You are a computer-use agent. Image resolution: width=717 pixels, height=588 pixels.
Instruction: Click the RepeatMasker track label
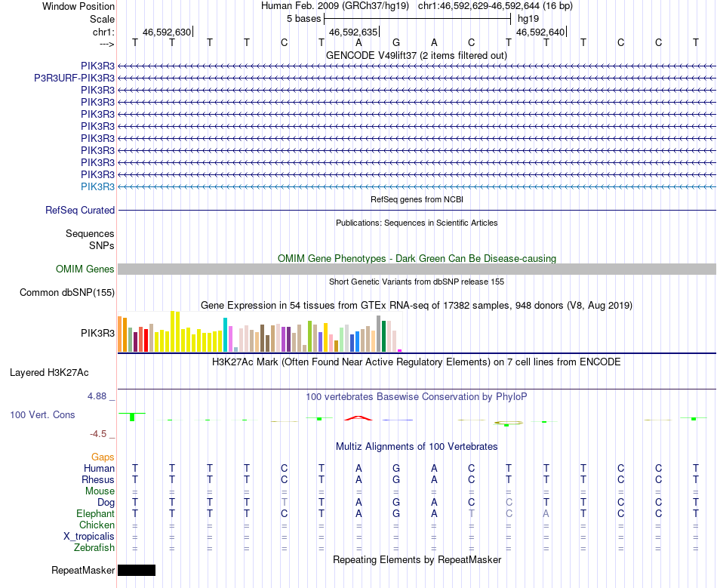click(83, 570)
